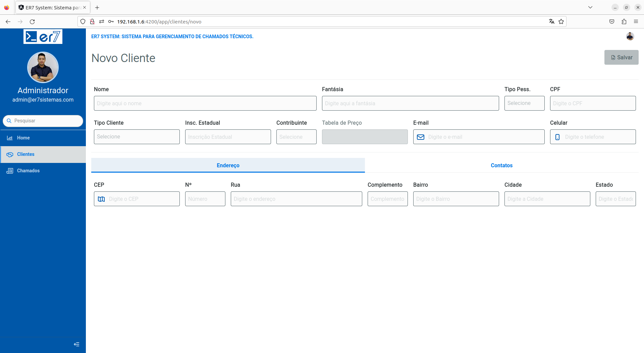This screenshot has height=353, width=644.
Task: Switch to the Endereço tab
Action: (228, 165)
